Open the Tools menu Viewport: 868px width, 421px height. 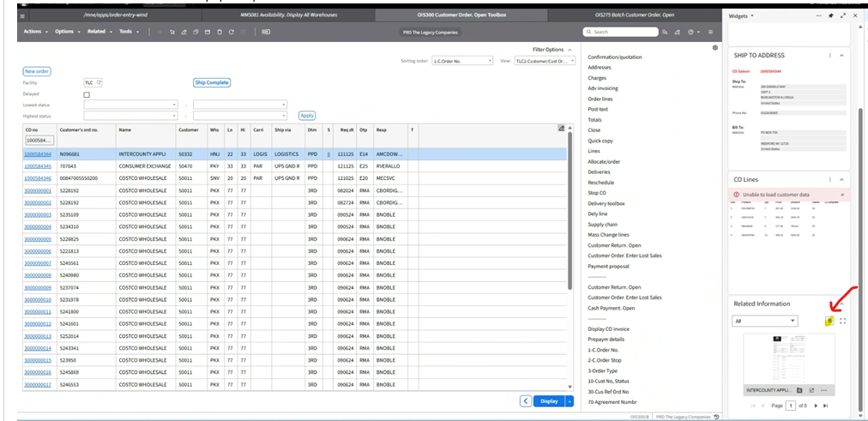click(x=129, y=32)
